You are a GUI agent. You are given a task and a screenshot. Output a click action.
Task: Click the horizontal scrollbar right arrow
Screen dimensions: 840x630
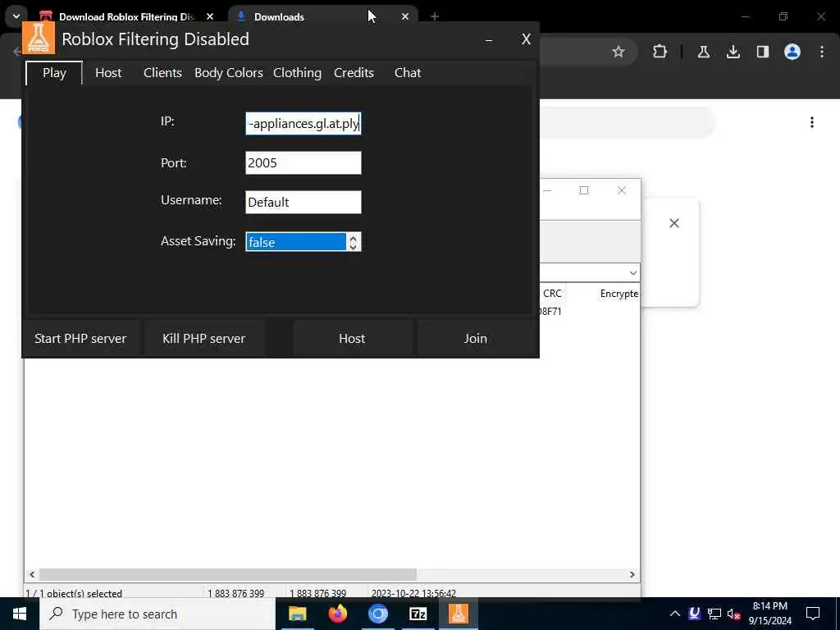[x=632, y=574]
